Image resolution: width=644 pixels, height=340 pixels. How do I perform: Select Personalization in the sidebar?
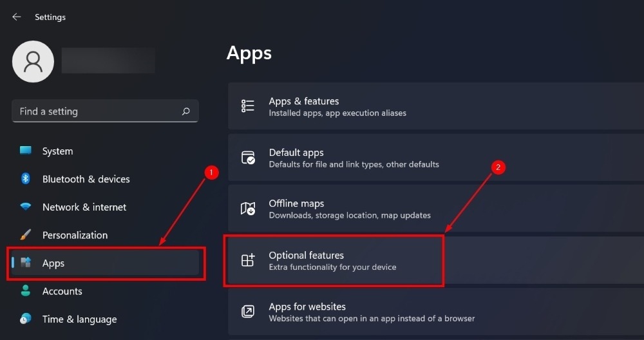pos(75,235)
